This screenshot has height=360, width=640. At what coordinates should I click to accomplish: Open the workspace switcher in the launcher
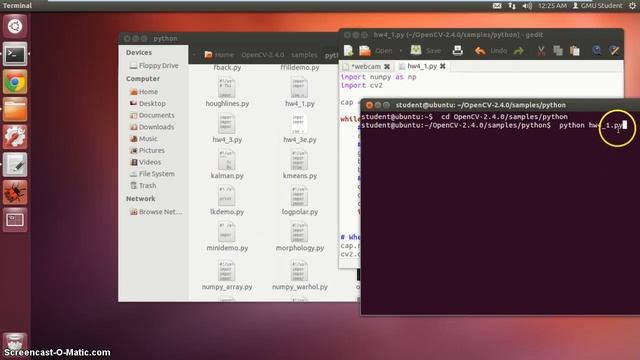[15, 220]
